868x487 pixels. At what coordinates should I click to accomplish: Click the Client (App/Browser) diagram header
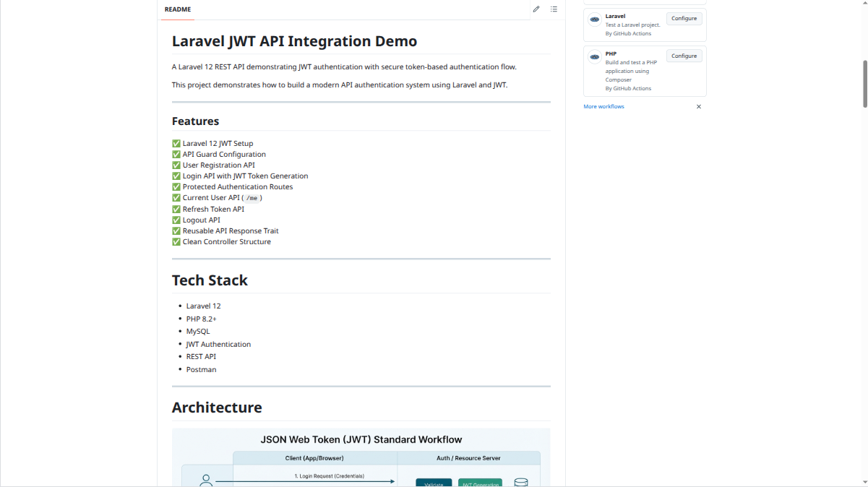(x=314, y=458)
